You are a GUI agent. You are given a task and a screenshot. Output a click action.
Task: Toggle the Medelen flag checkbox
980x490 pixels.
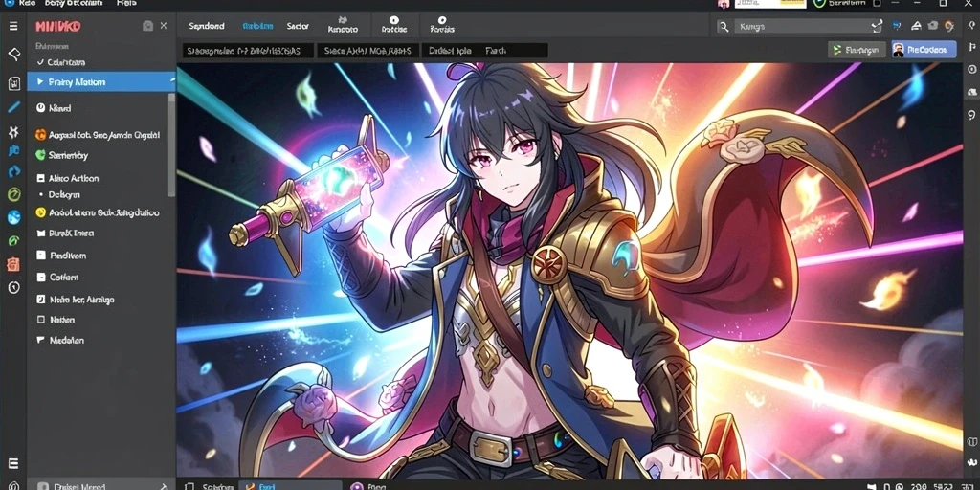[40, 340]
